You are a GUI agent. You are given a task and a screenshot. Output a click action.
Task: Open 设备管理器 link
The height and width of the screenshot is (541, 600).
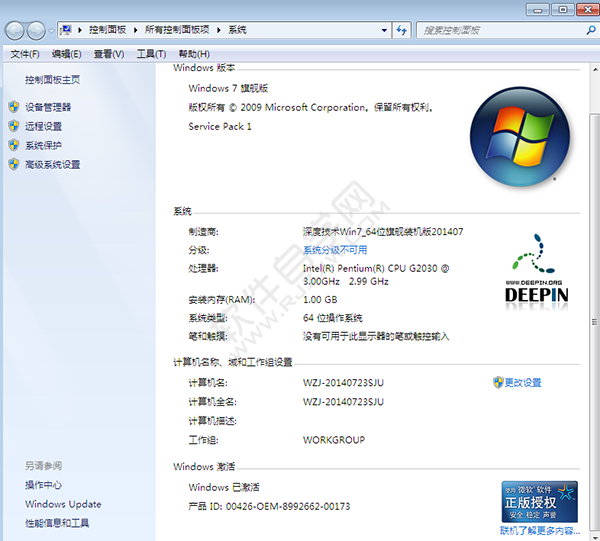tap(48, 107)
